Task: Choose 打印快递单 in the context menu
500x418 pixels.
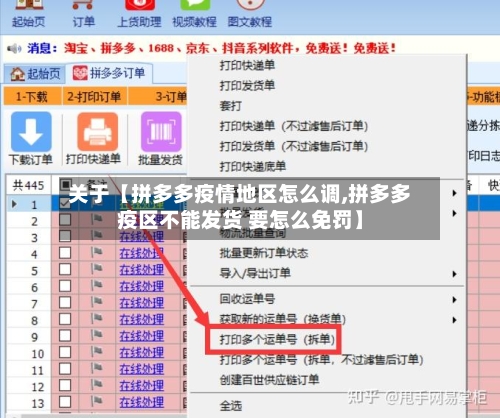Action: 247,65
